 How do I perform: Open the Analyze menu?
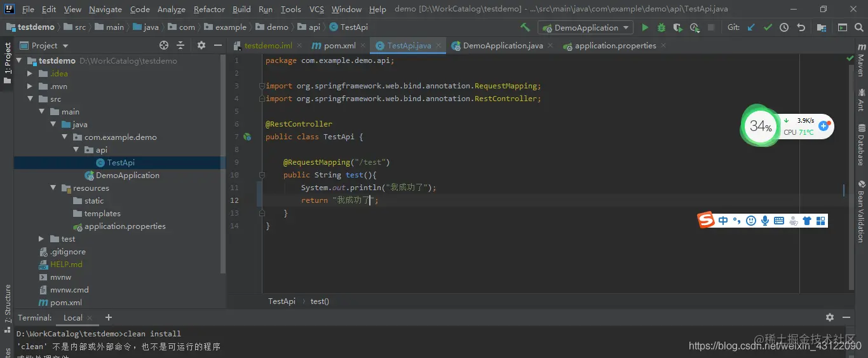point(172,9)
